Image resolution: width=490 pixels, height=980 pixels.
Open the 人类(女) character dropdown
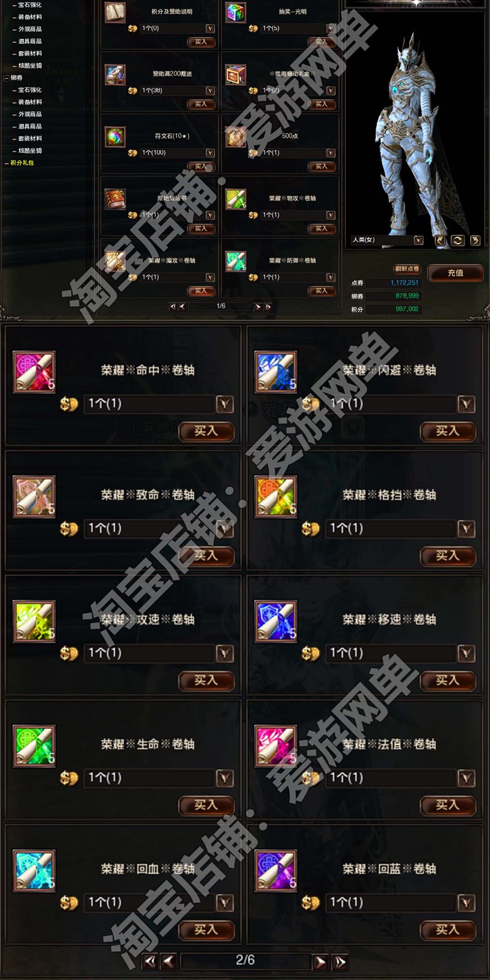point(418,240)
